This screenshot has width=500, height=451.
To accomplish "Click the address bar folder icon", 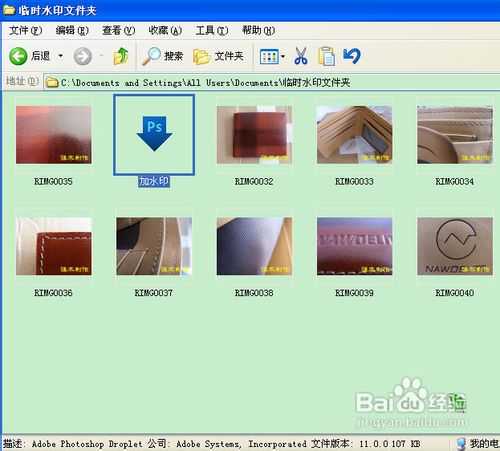I will [x=52, y=82].
